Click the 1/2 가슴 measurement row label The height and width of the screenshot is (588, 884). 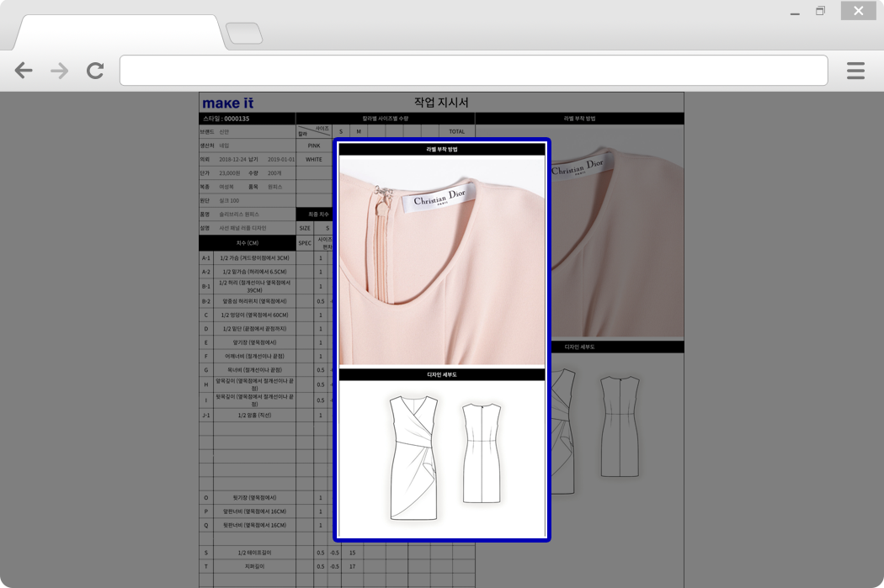click(254, 258)
